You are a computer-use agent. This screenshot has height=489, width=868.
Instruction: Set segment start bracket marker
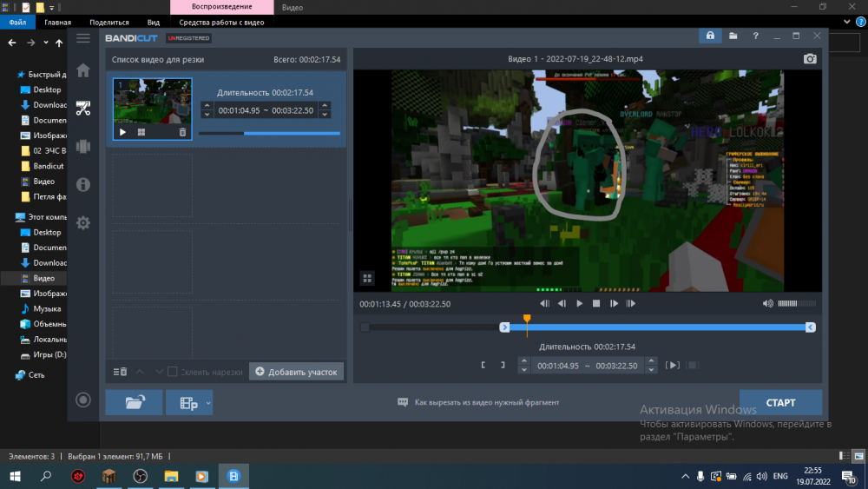tap(483, 365)
